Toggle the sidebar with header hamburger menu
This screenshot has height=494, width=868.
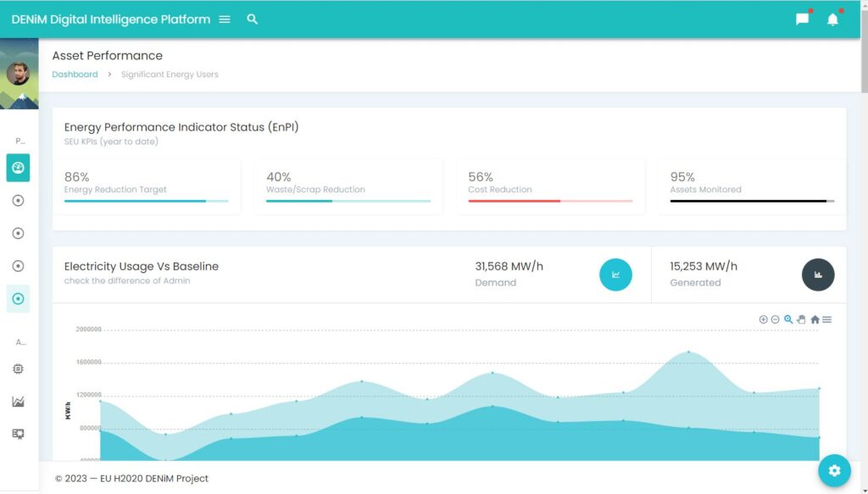point(225,19)
